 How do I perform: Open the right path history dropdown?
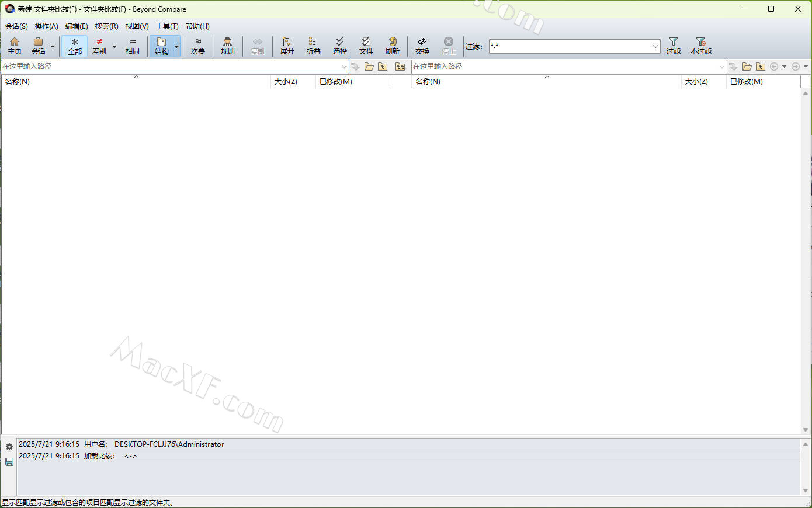click(x=721, y=67)
